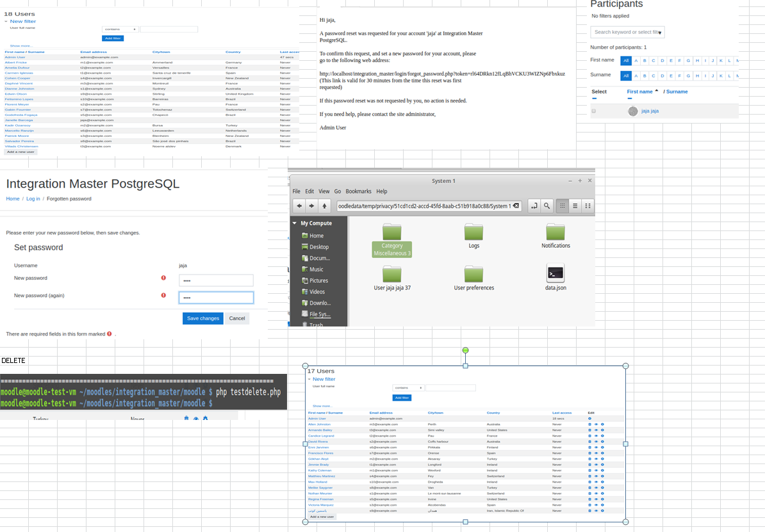Viewport: 765px width, 532px height.
Task: Open the Log in breadcrumb link
Action: [33, 198]
